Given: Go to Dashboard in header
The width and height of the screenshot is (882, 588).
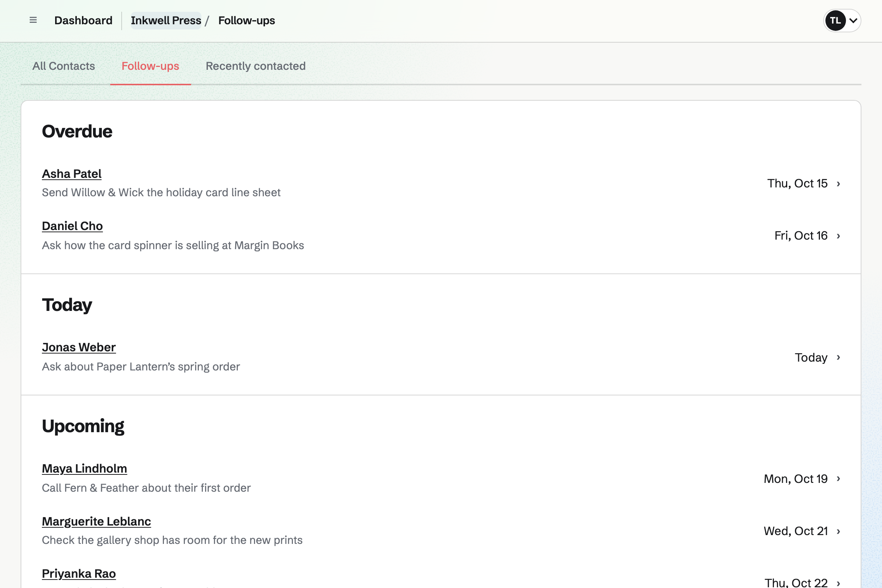Looking at the screenshot, I should 83,20.
